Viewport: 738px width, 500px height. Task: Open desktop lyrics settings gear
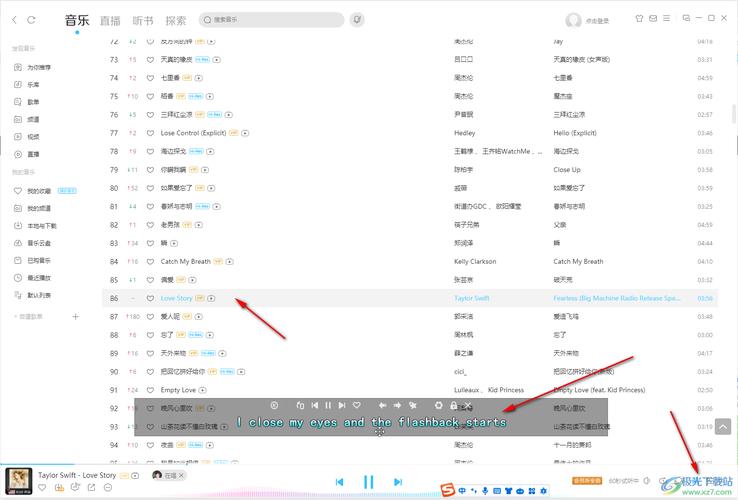pyautogui.click(x=439, y=405)
